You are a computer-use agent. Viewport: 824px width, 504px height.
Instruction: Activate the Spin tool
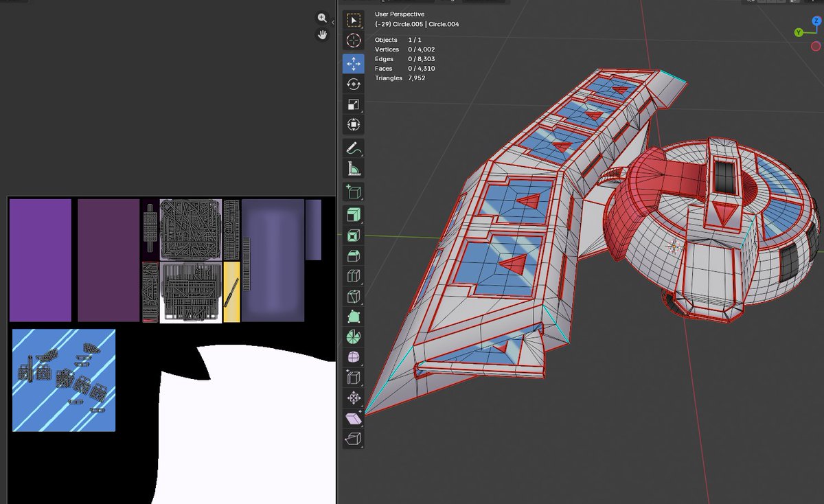coord(353,336)
